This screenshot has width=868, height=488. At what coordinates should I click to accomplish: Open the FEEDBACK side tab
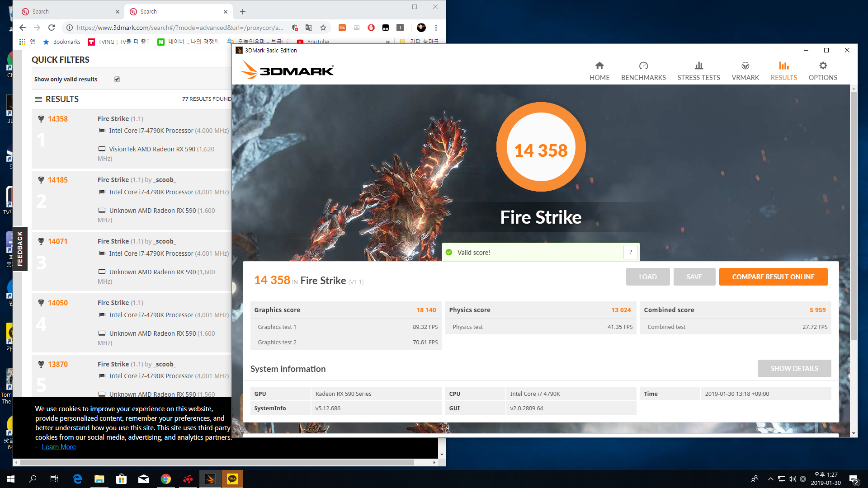20,249
